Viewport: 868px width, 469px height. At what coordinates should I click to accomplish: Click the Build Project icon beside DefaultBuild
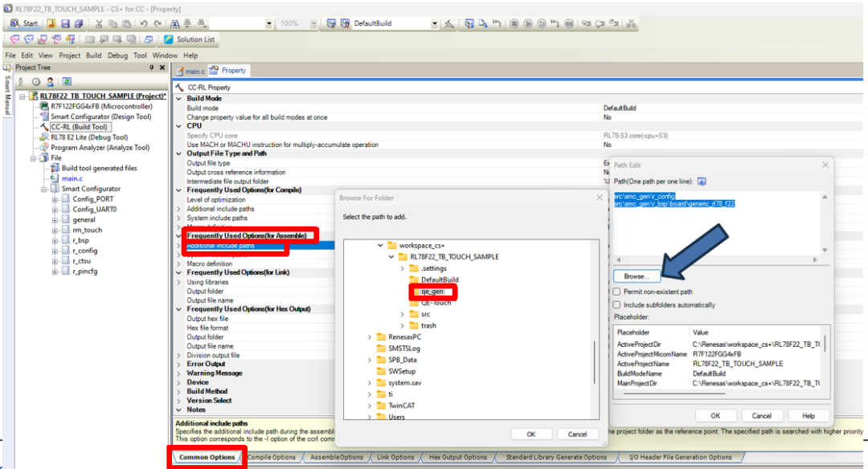(x=331, y=23)
